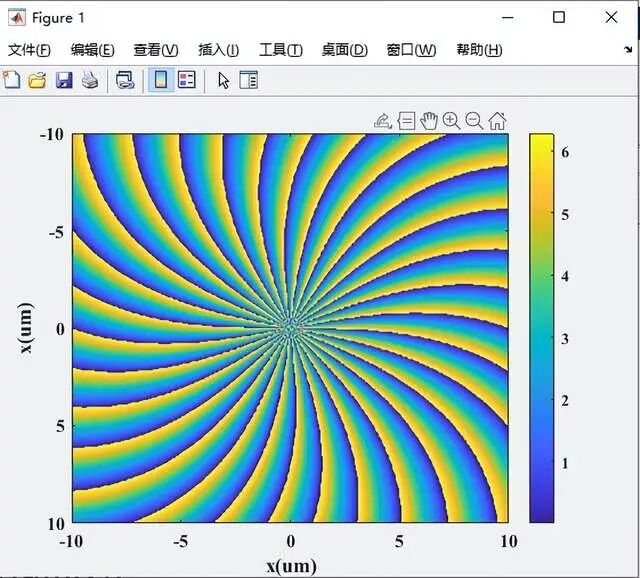This screenshot has width=640, height=578.
Task: Click the Zoom In magnifier on the axes toolbar
Action: (x=451, y=121)
